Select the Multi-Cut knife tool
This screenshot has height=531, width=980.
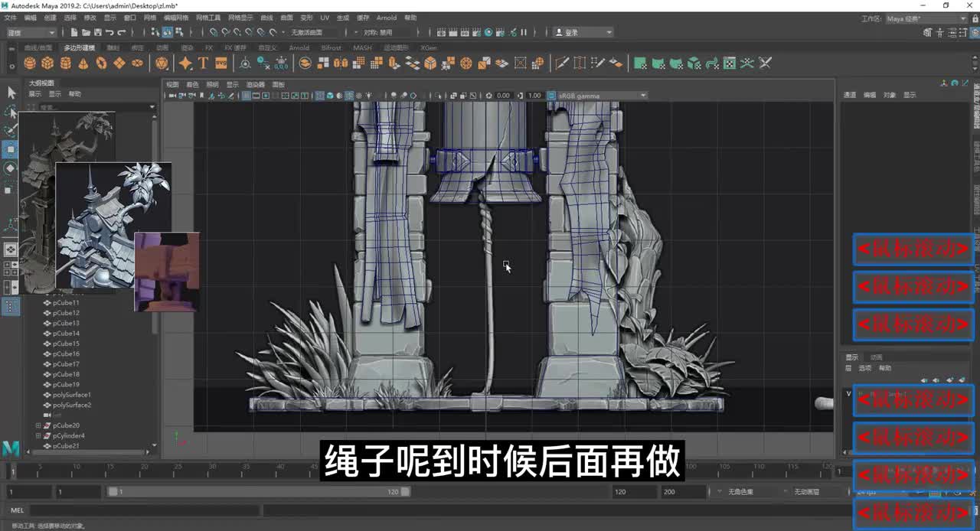(561, 64)
